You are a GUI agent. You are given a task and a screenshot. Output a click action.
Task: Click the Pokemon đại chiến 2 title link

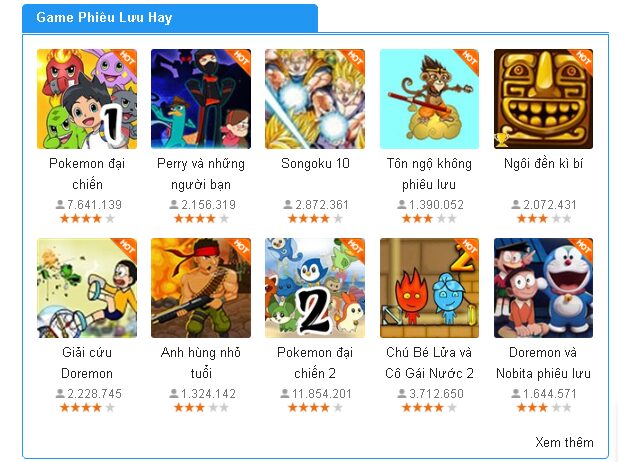315,363
